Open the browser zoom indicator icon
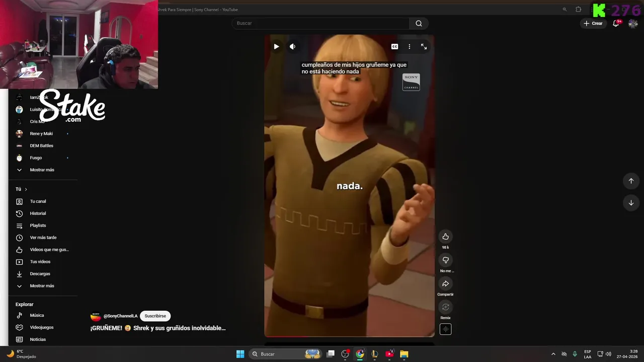 pyautogui.click(x=565, y=9)
